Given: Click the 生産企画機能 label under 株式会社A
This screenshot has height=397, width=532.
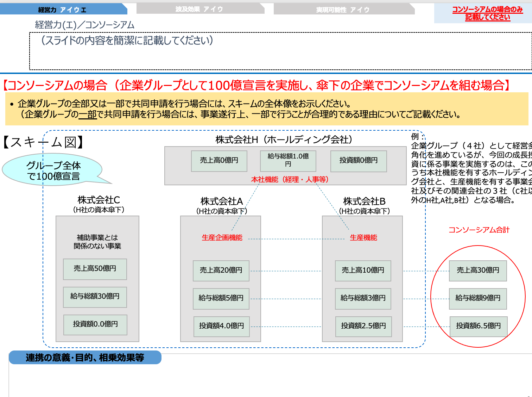Looking at the screenshot, I should [x=221, y=238].
